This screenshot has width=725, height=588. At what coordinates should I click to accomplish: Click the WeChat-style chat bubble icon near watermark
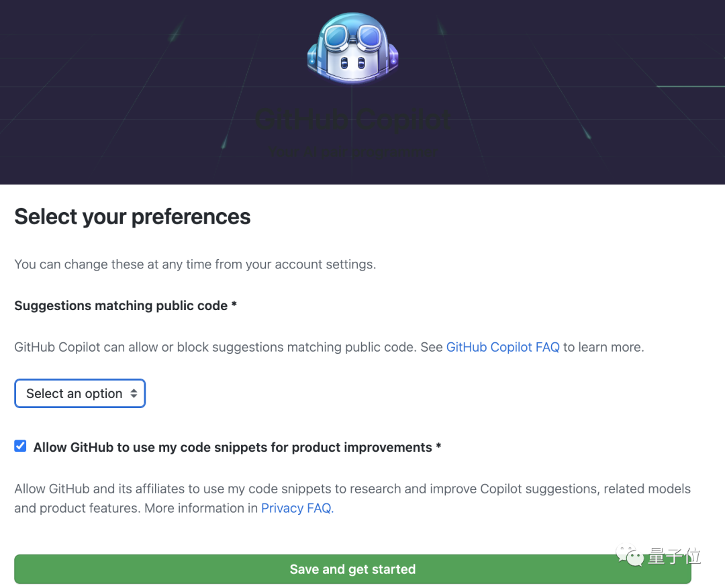(630, 552)
